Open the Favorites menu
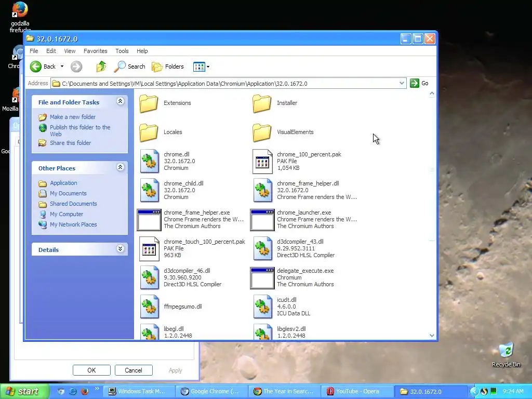 tap(96, 51)
